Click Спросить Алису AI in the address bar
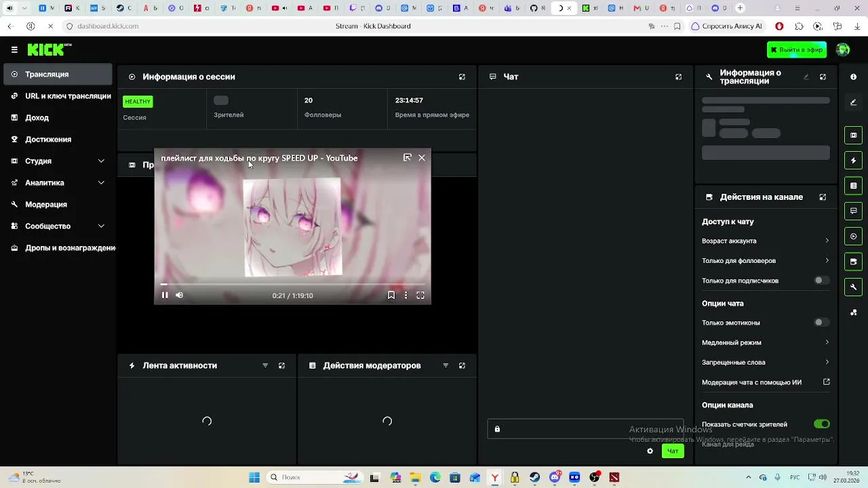This screenshot has height=488, width=868. point(726,26)
